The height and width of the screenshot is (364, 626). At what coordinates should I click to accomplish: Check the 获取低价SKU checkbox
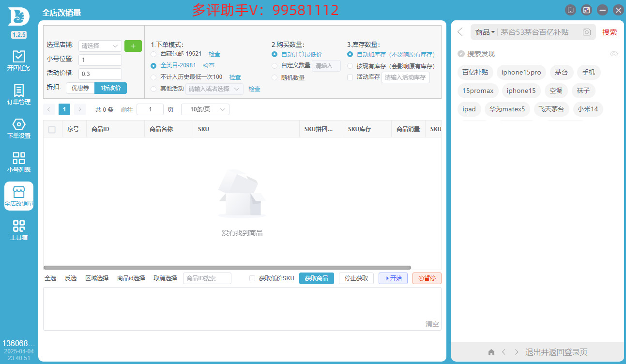click(x=252, y=278)
